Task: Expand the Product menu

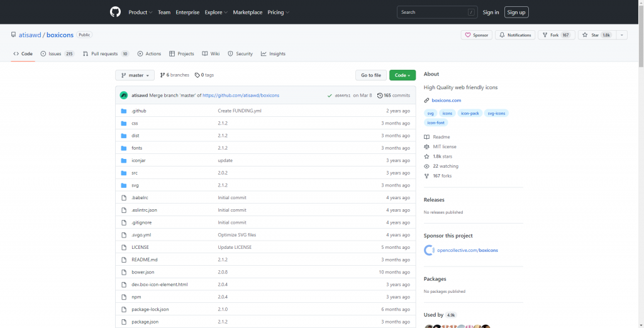Action: [x=140, y=13]
